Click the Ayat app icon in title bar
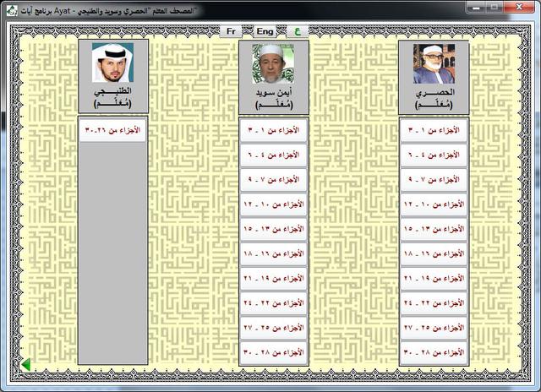This screenshot has width=541, height=392. point(12,10)
